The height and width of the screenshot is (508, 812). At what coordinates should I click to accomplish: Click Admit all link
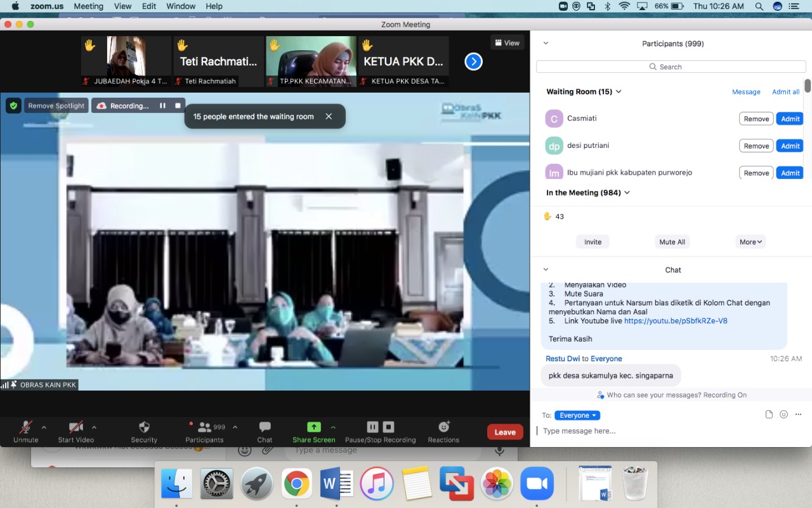tap(785, 91)
